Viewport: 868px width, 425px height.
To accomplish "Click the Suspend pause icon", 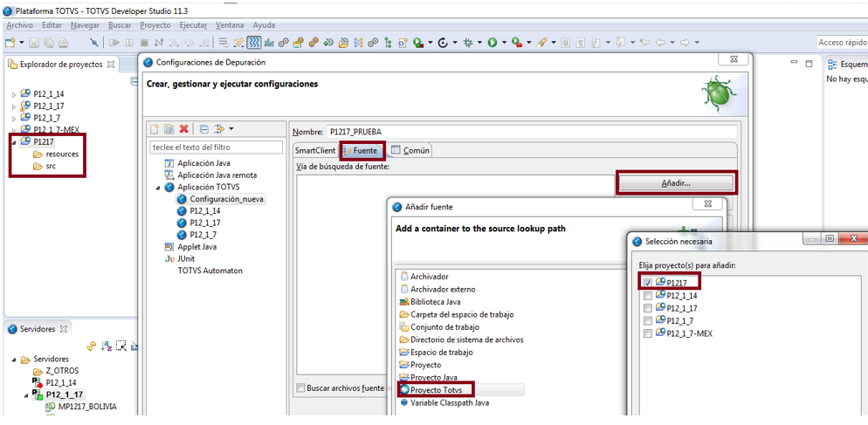I will pyautogui.click(x=129, y=43).
